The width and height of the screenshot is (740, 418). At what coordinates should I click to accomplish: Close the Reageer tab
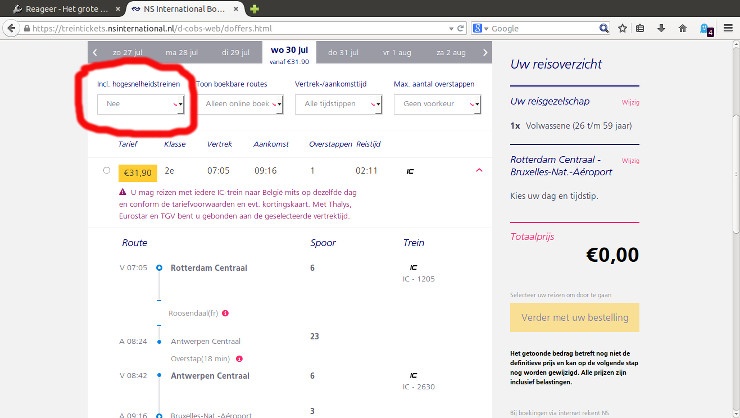118,9
